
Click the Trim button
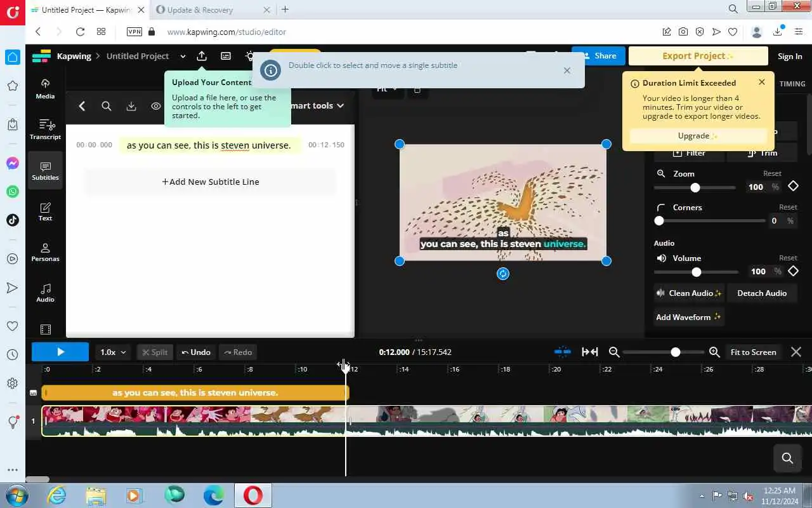[x=763, y=153]
